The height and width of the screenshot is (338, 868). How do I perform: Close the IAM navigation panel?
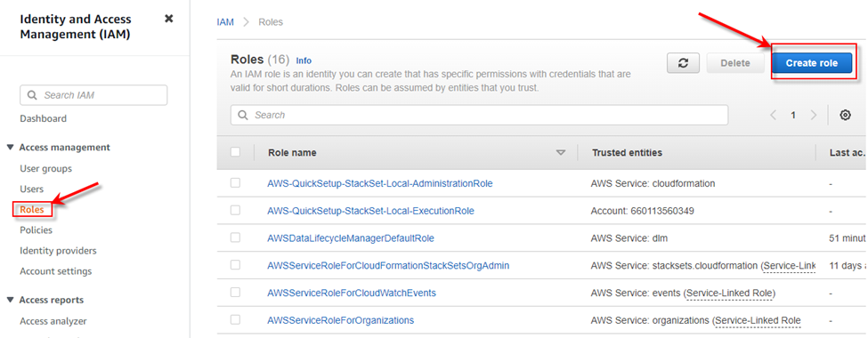click(x=169, y=19)
